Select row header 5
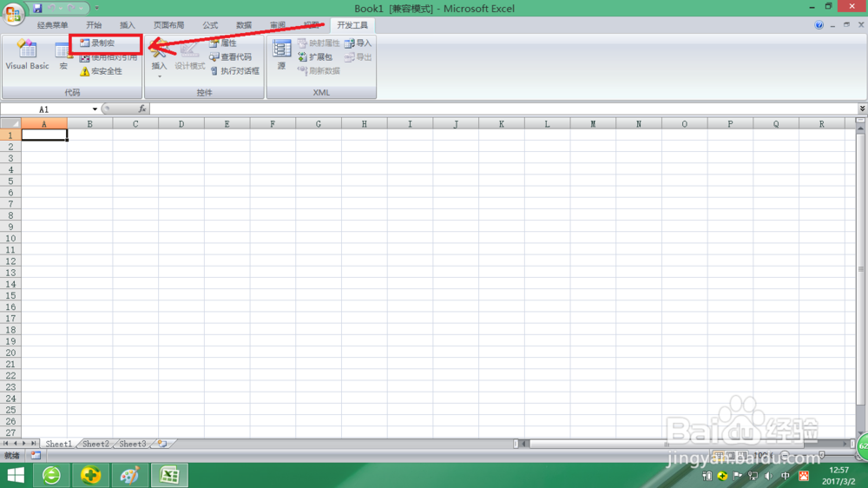Screen dimensions: 868x488 pyautogui.click(x=10, y=181)
